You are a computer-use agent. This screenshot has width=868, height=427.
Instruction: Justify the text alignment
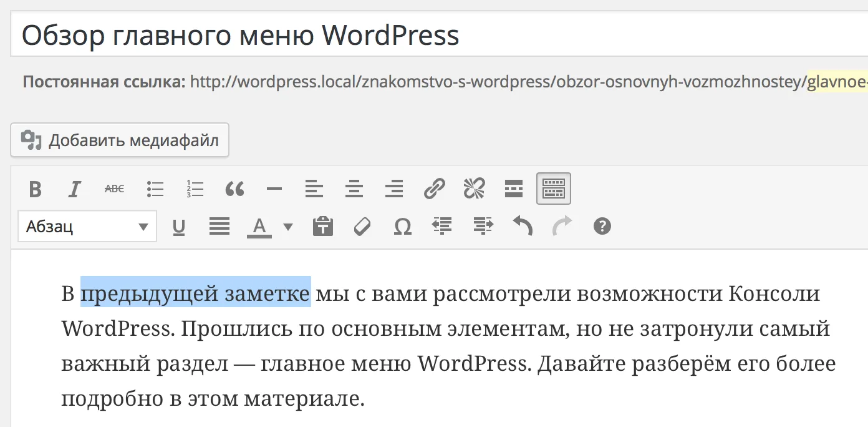[219, 227]
